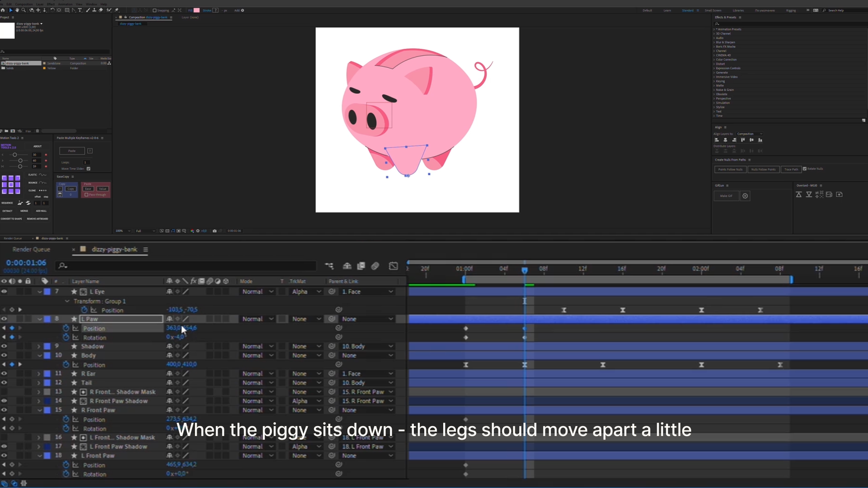868x488 pixels.
Task: Select the Eraser tool
Action: click(101, 10)
